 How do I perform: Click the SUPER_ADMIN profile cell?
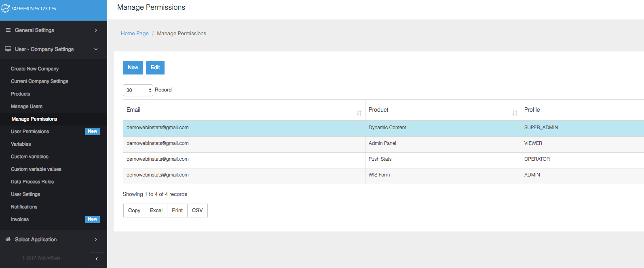coord(583,129)
